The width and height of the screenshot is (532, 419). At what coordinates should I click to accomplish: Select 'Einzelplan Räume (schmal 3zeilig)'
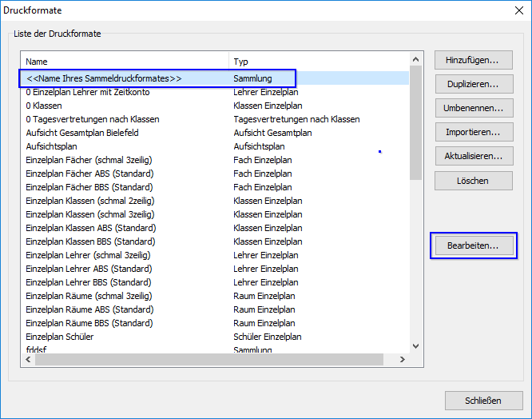pyautogui.click(x=89, y=296)
